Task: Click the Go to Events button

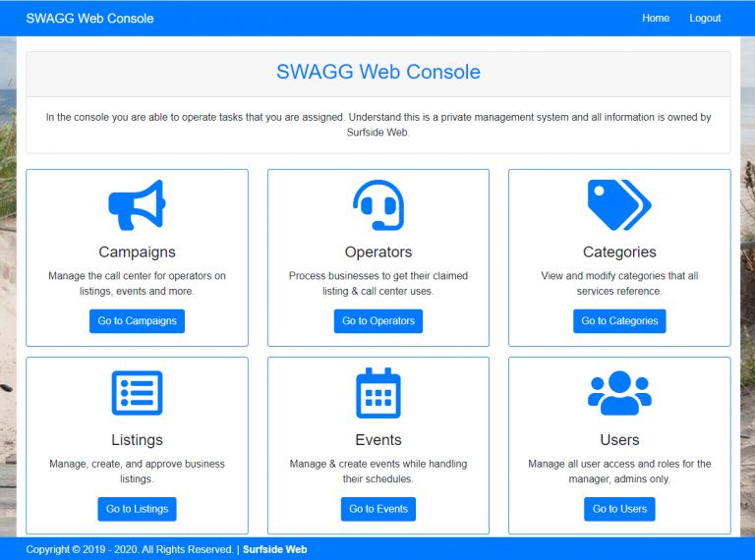Action: pyautogui.click(x=377, y=509)
